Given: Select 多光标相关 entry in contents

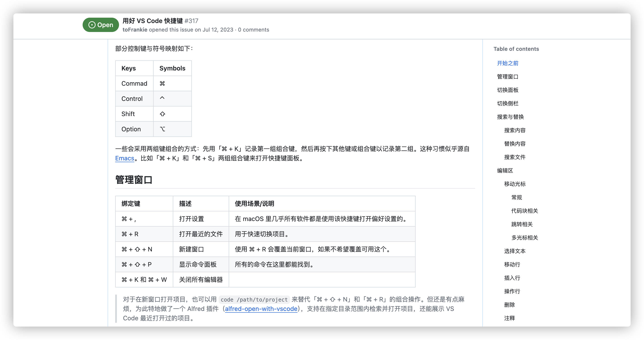Looking at the screenshot, I should coord(525,238).
